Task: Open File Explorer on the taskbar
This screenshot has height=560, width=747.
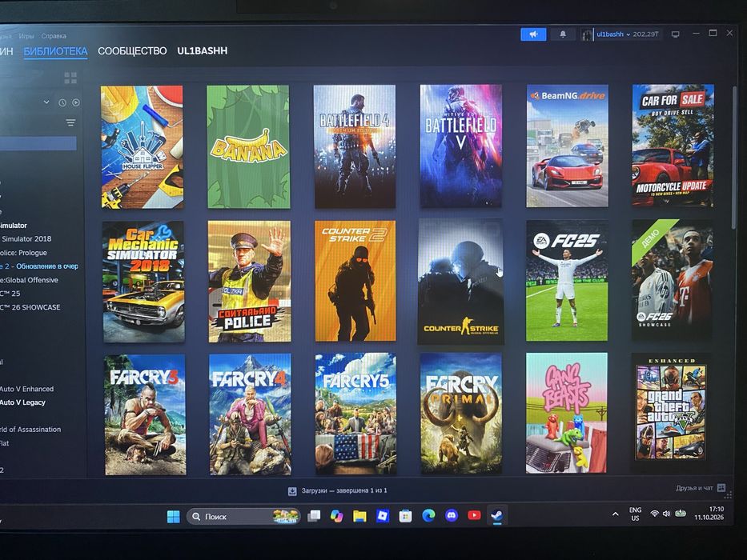Action: pyautogui.click(x=359, y=516)
